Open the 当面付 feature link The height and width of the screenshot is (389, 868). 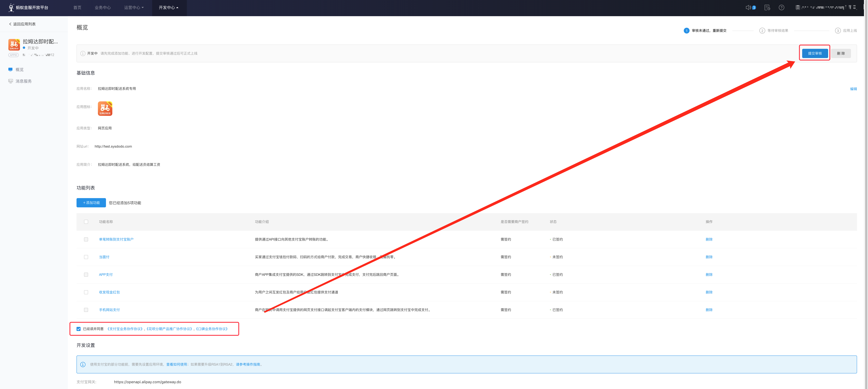104,257
